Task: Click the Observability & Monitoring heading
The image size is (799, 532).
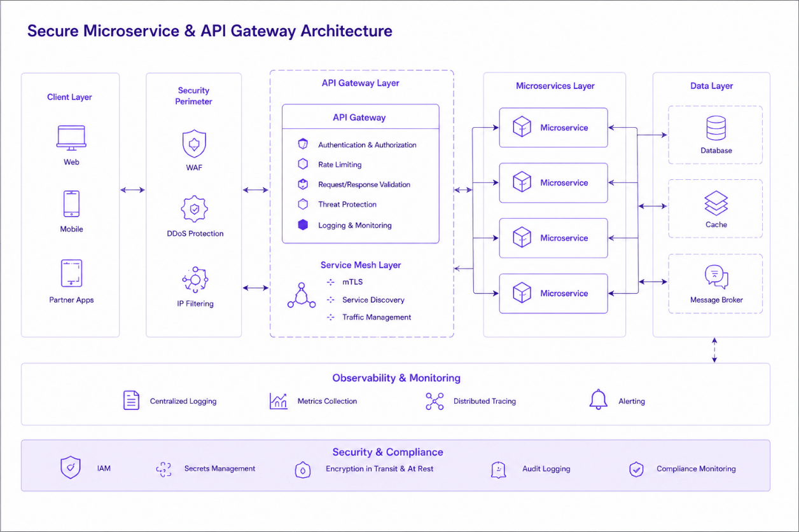Action: [x=396, y=378]
